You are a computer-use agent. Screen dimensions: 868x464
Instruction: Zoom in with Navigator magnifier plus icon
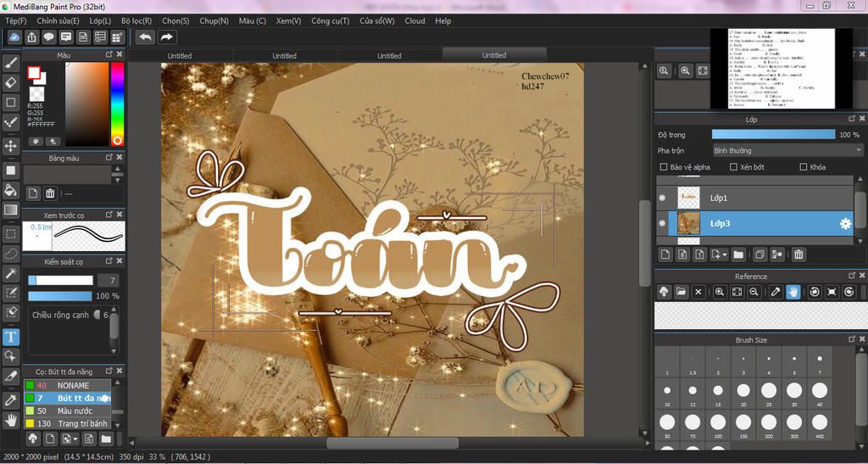click(x=685, y=71)
